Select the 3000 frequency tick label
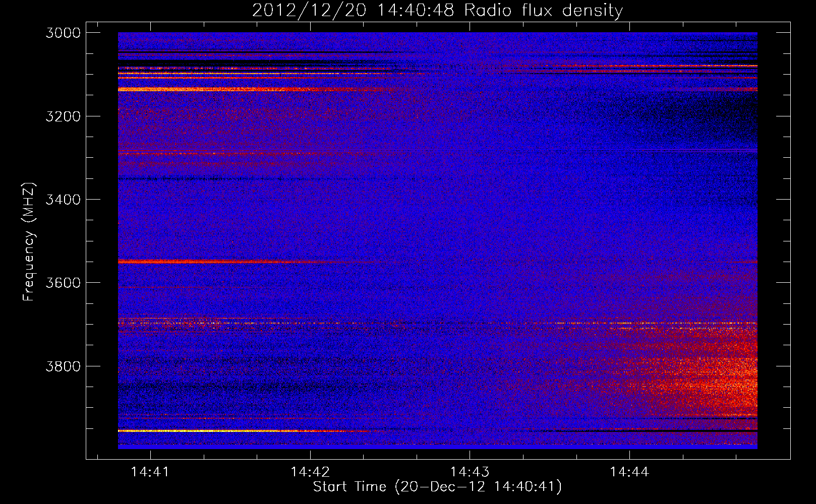 coord(63,33)
